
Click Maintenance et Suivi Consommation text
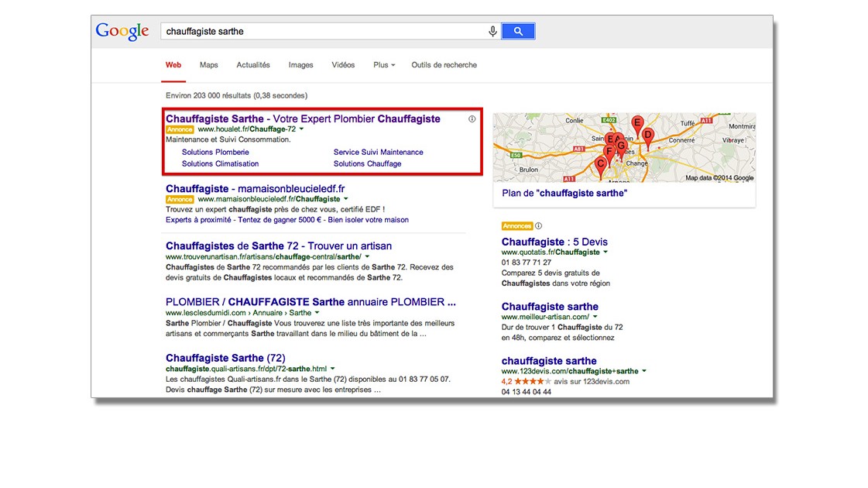click(x=228, y=139)
